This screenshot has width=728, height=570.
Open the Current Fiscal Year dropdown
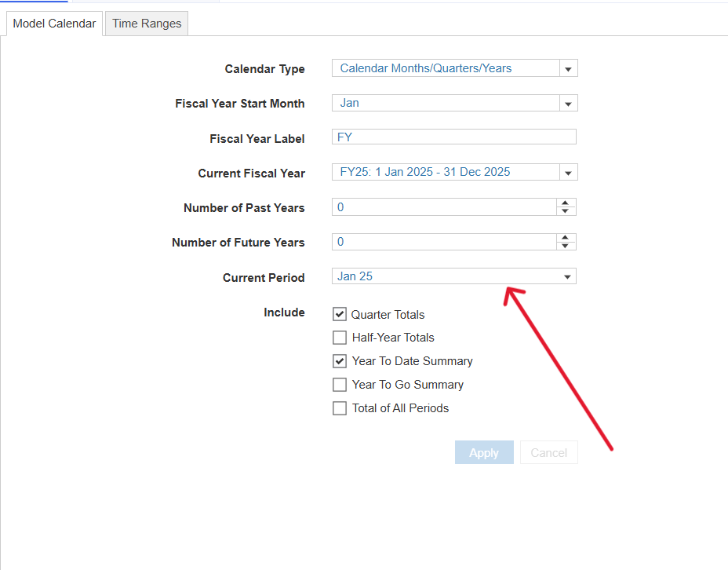click(x=569, y=173)
